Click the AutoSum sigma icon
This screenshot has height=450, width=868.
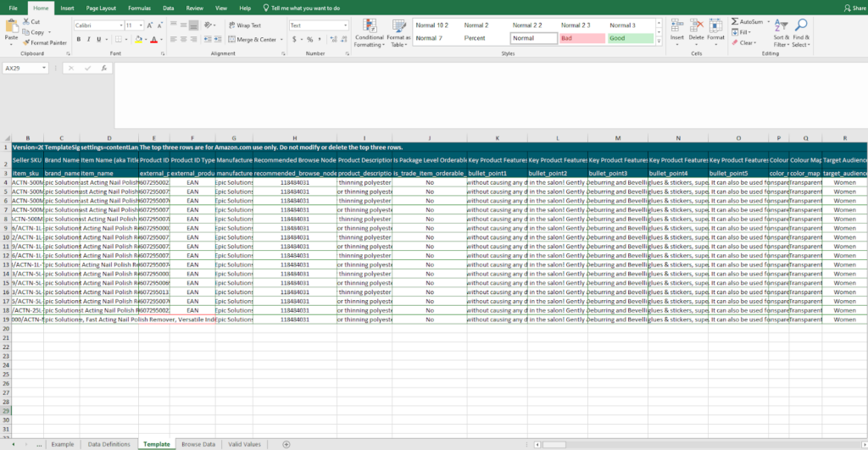click(734, 21)
